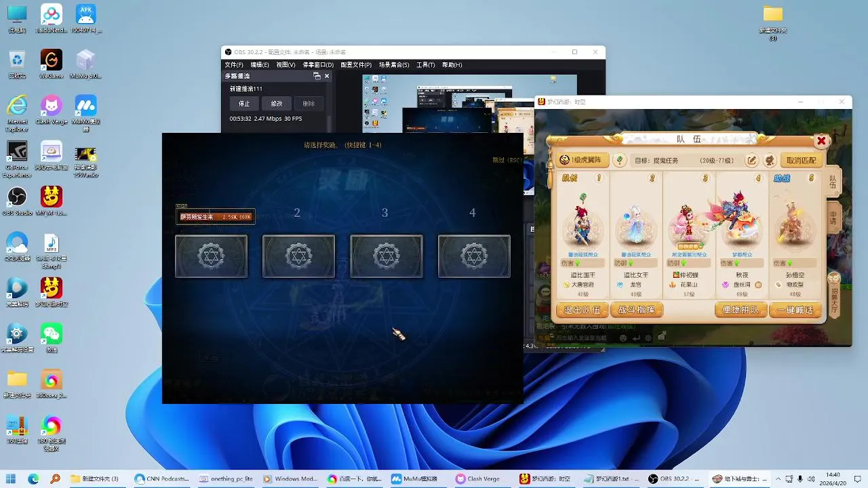Click 战斗指挥 button
The image size is (868, 488).
[636, 310]
